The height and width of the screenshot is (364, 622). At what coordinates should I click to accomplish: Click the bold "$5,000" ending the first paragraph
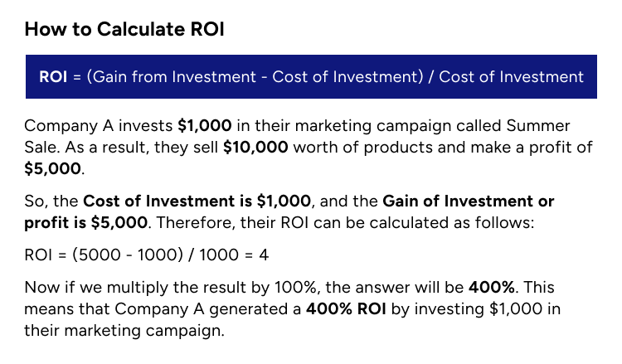pyautogui.click(x=52, y=167)
